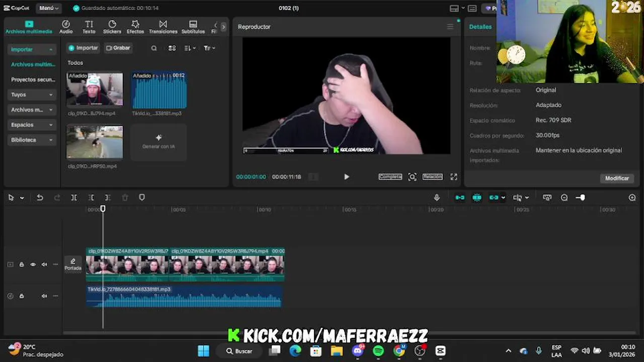Open the Subtítulos tab
Screen dimensions: 644x362
coord(193,27)
